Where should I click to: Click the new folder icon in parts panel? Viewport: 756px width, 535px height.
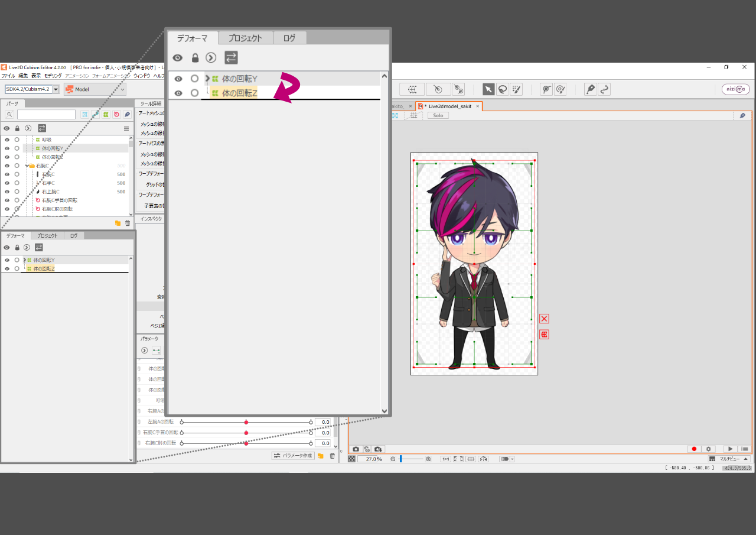118,223
